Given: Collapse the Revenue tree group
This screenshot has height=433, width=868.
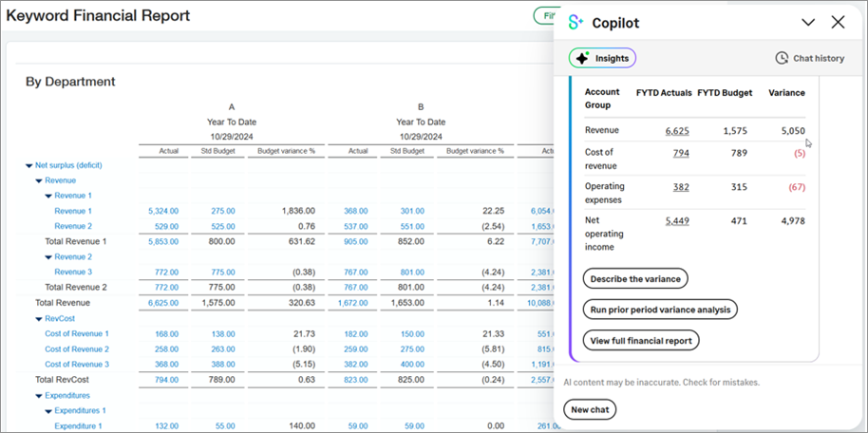Looking at the screenshot, I should (x=39, y=180).
